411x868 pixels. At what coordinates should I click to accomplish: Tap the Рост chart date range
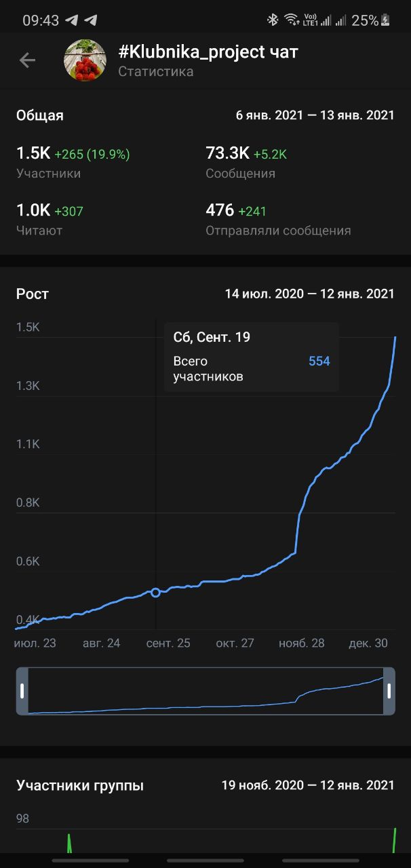pyautogui.click(x=309, y=294)
